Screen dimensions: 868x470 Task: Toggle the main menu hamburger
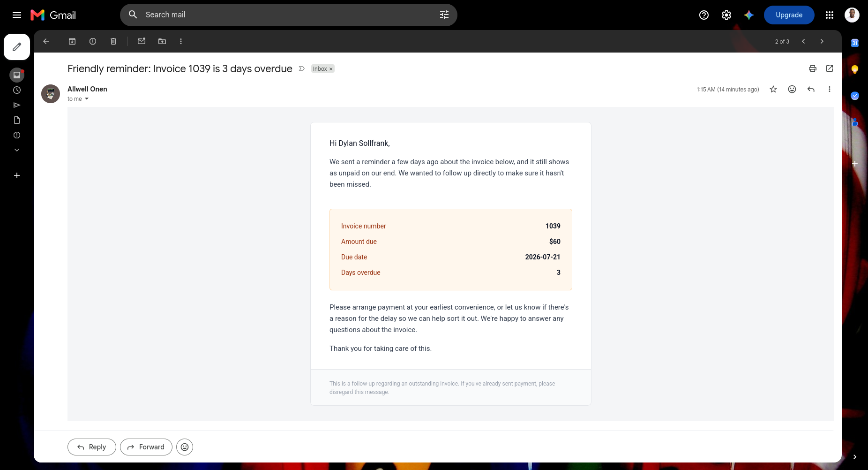point(17,15)
